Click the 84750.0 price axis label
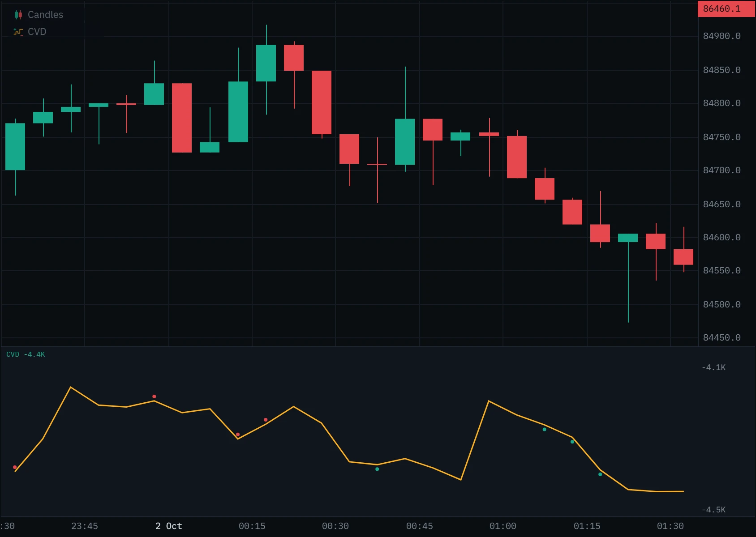756x537 pixels. tap(722, 137)
